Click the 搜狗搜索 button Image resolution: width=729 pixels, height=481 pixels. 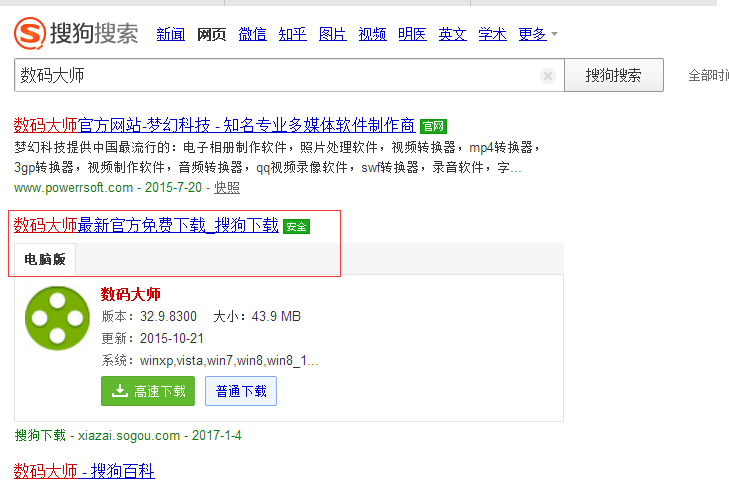tap(614, 75)
